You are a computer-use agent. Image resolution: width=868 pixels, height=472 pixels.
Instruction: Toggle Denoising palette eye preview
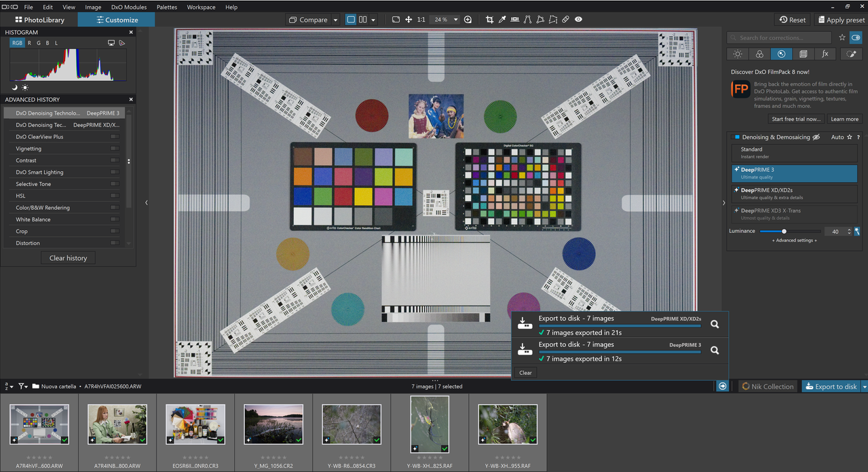[x=816, y=137]
